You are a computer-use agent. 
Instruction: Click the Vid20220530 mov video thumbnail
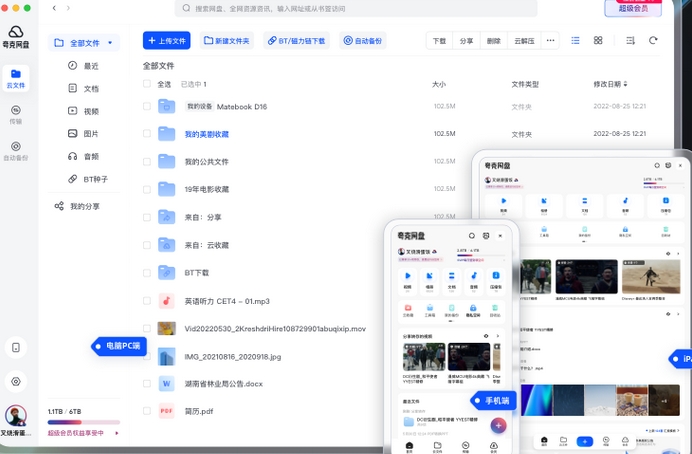coord(167,328)
